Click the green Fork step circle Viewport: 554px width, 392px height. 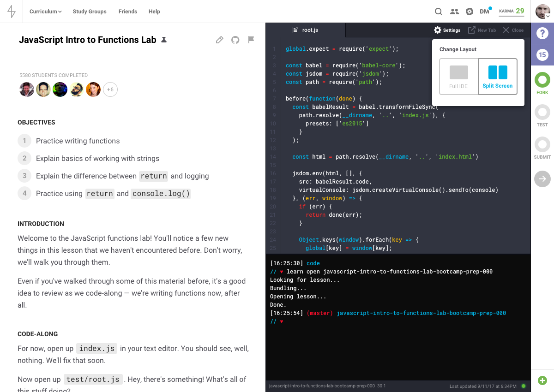pyautogui.click(x=542, y=80)
